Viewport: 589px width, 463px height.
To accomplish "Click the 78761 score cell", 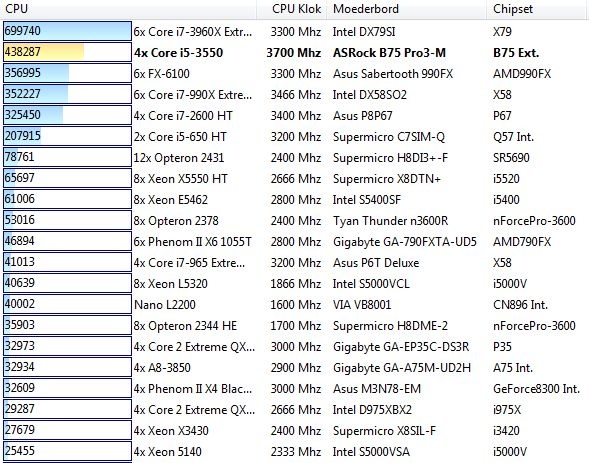I will (68, 157).
